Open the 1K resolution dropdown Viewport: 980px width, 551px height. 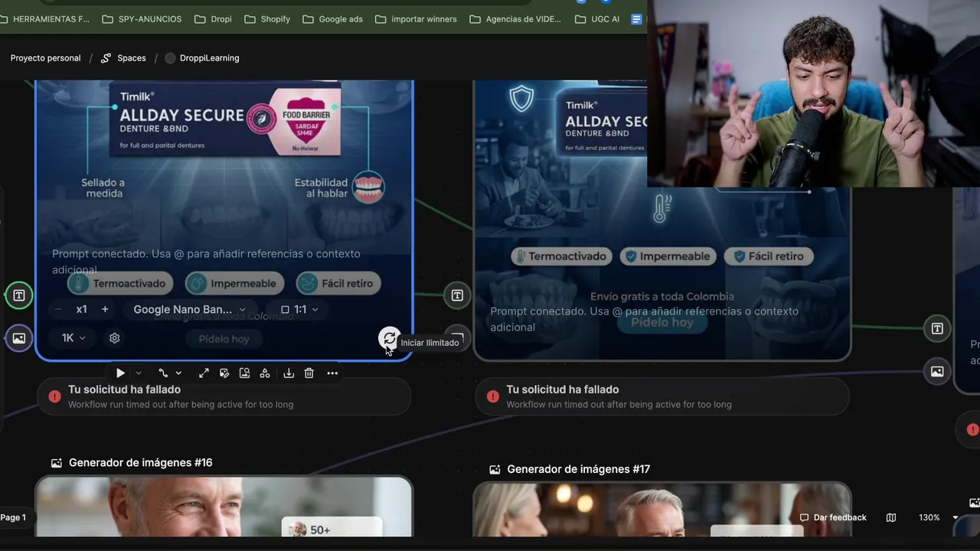pos(73,337)
